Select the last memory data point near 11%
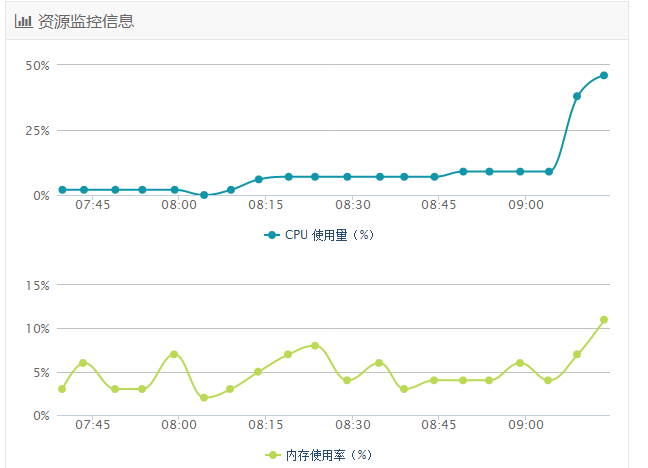 tap(604, 320)
